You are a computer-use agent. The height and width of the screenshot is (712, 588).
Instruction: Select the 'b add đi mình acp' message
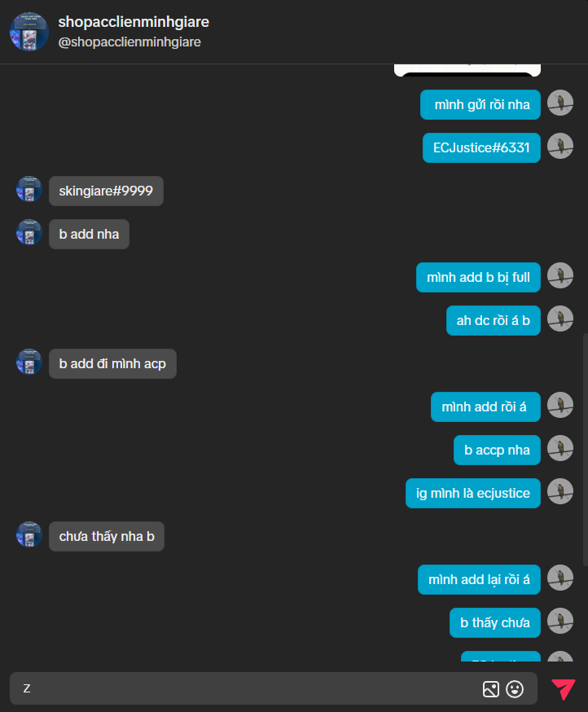click(112, 363)
